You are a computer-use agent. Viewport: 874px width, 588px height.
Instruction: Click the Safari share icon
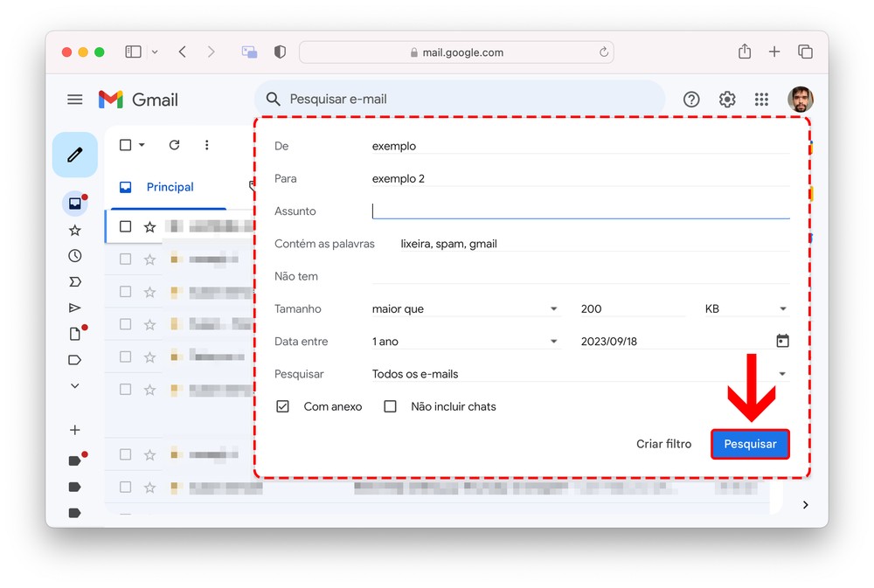pyautogui.click(x=745, y=52)
